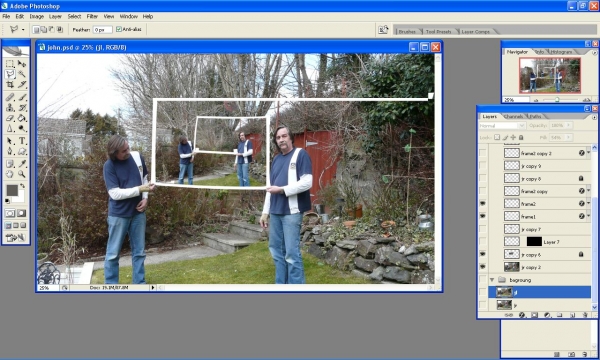Image resolution: width=600 pixels, height=360 pixels.
Task: Click Add a layer style icon
Action: click(x=522, y=315)
